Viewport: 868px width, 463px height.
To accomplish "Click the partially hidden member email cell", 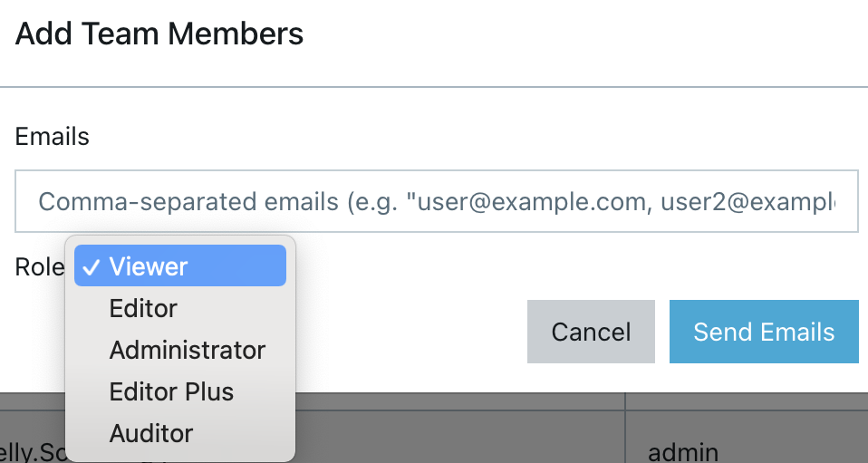I will [x=32, y=451].
